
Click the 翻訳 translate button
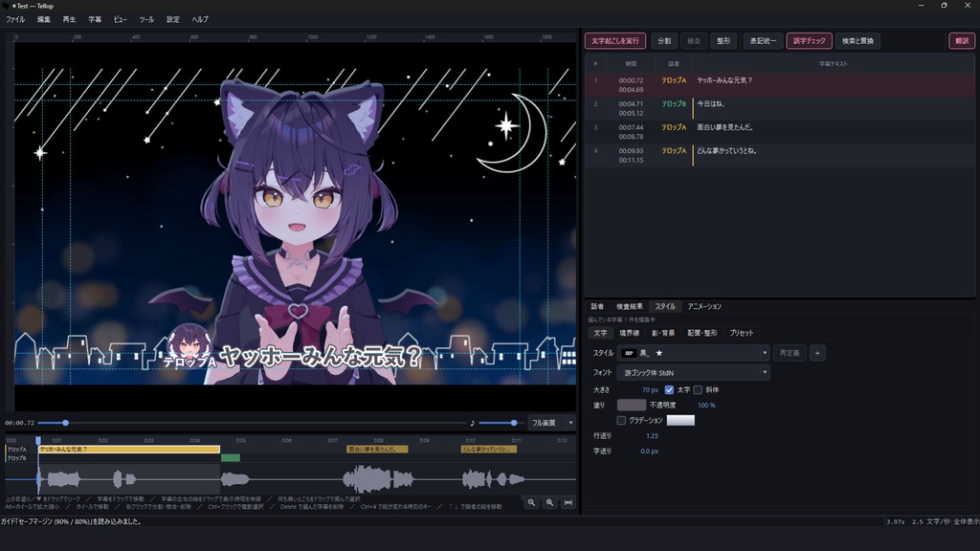click(961, 40)
